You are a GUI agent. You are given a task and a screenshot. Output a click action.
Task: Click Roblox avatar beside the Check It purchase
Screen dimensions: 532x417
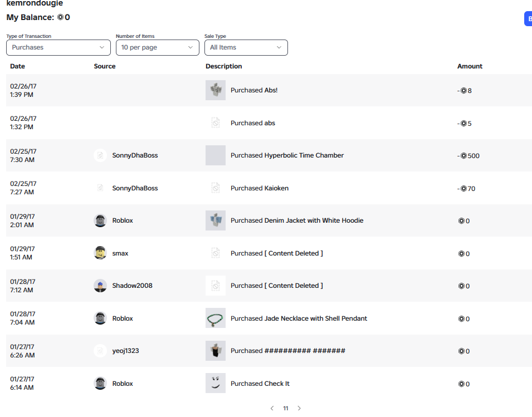100,383
